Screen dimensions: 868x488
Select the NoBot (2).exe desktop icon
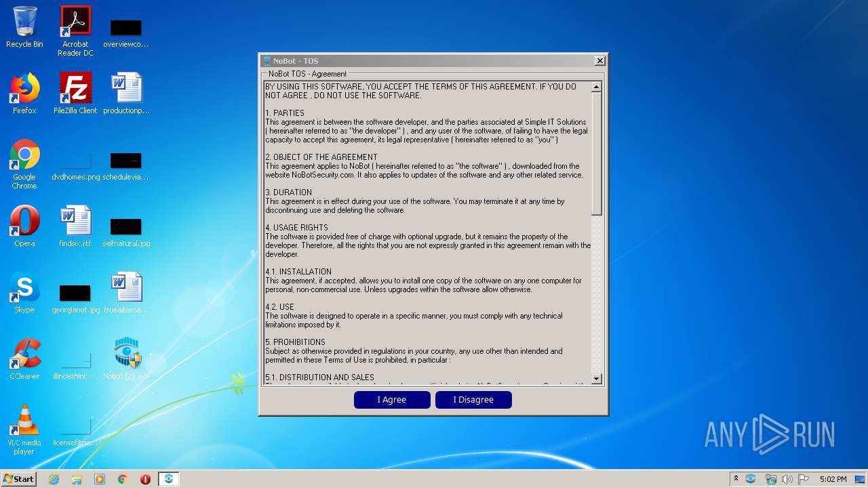pyautogui.click(x=126, y=359)
